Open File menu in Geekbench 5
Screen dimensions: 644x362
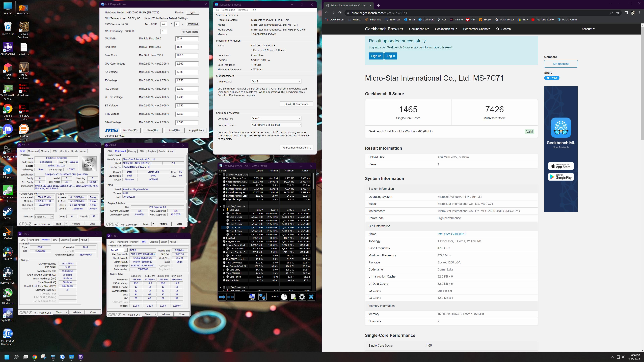point(217,10)
